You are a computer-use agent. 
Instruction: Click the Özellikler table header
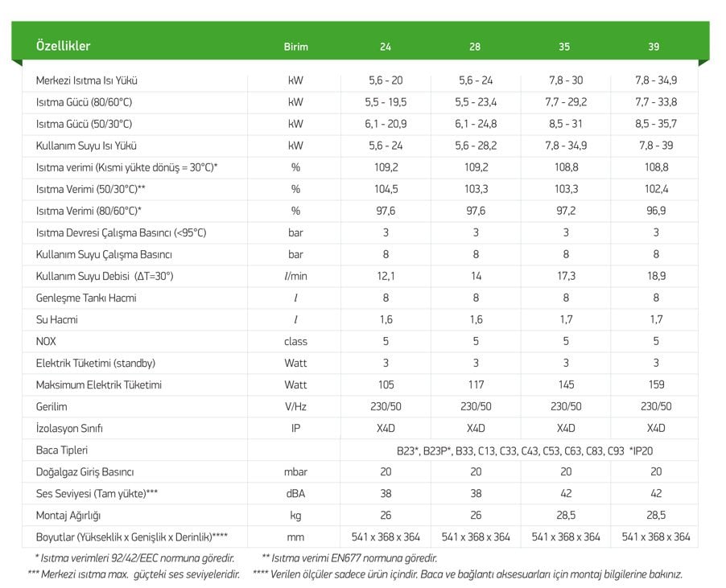63,46
